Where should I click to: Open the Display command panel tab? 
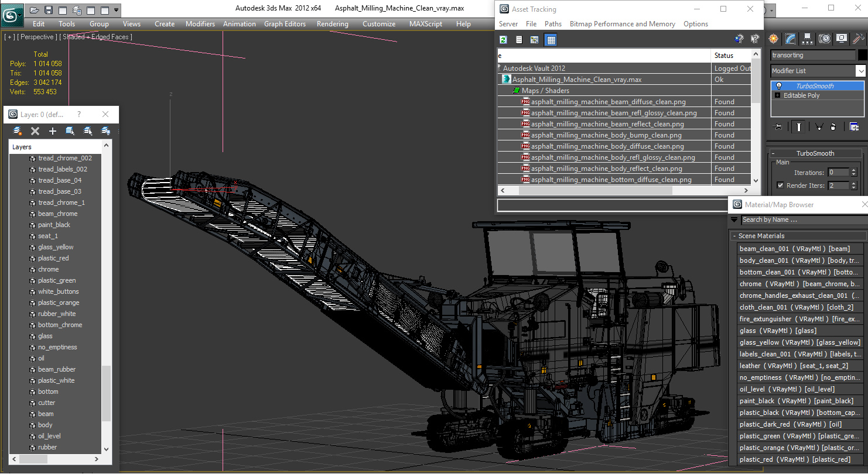click(842, 39)
